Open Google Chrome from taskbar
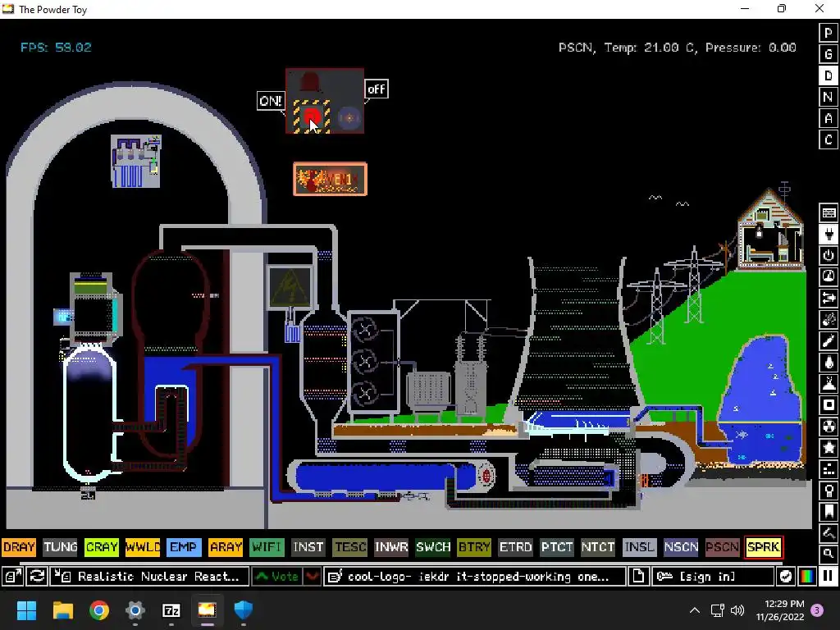This screenshot has height=630, width=840. tap(99, 610)
